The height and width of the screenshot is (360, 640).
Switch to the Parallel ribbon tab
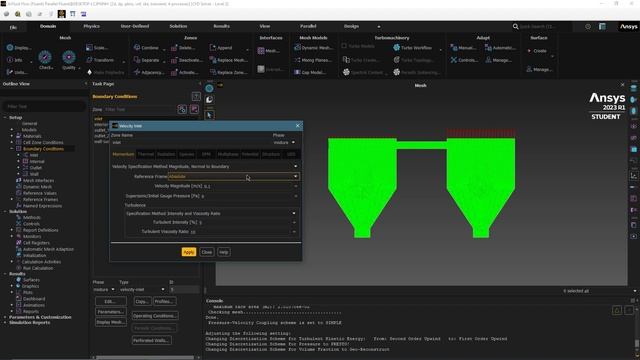[x=308, y=26]
